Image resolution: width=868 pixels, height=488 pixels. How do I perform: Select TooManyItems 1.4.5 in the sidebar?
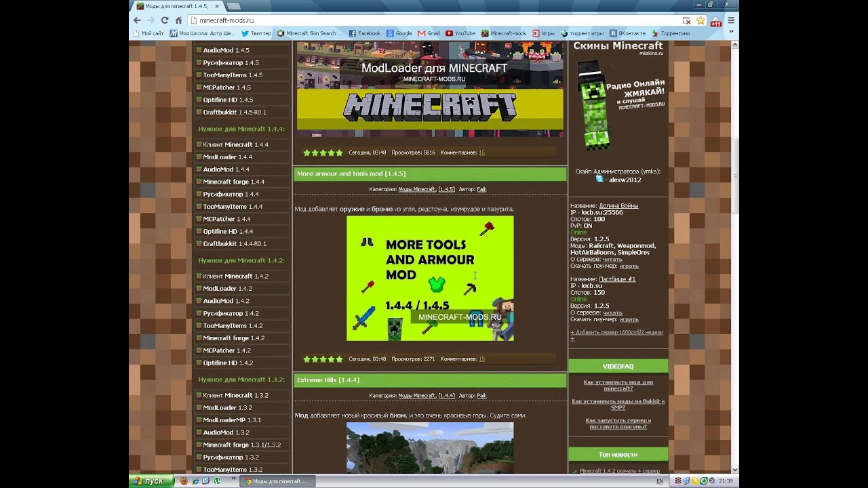(x=233, y=75)
